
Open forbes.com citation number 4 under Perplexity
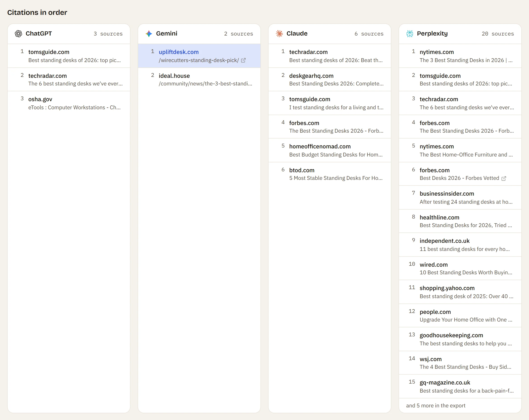[x=460, y=127]
